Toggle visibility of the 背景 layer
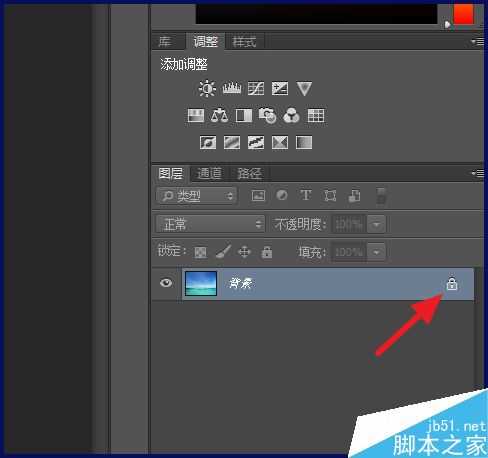Image resolution: width=488 pixels, height=458 pixels. [x=166, y=283]
